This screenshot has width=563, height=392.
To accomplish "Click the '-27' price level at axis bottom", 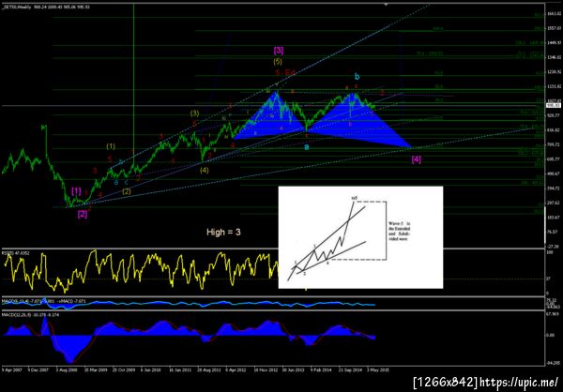I will click(x=553, y=247).
